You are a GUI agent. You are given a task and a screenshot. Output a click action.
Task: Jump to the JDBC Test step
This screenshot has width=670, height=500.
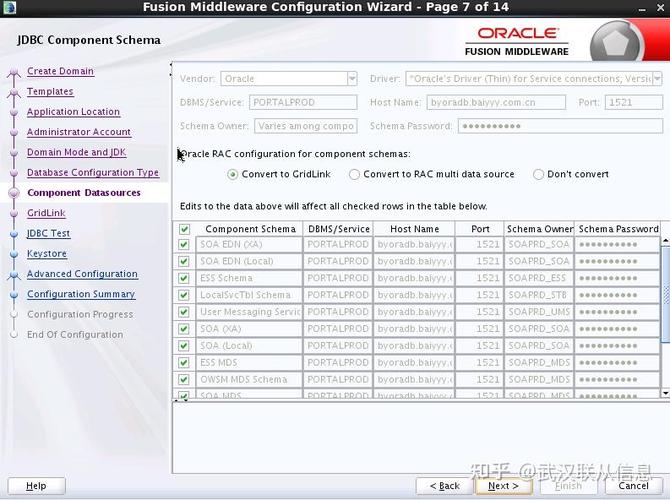(x=48, y=233)
